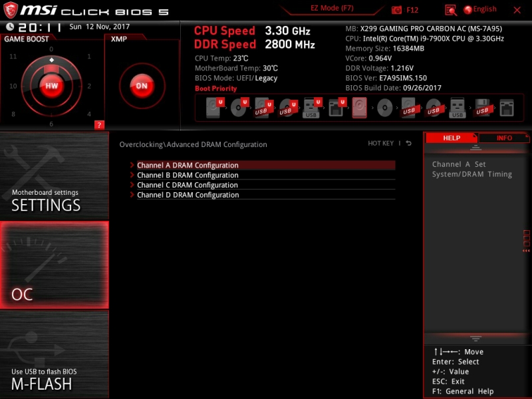Viewport: 532px width, 399px height.
Task: Switch to the INFO tab
Action: (x=504, y=138)
